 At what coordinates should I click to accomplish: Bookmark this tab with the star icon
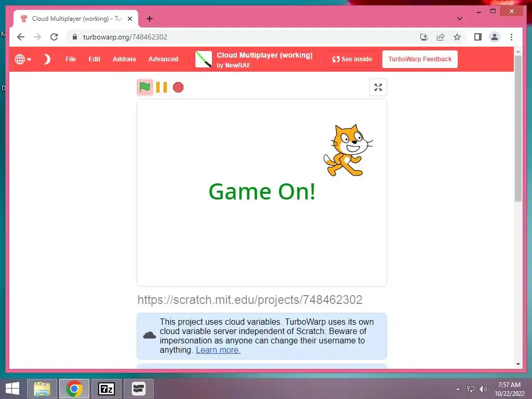[x=457, y=37]
